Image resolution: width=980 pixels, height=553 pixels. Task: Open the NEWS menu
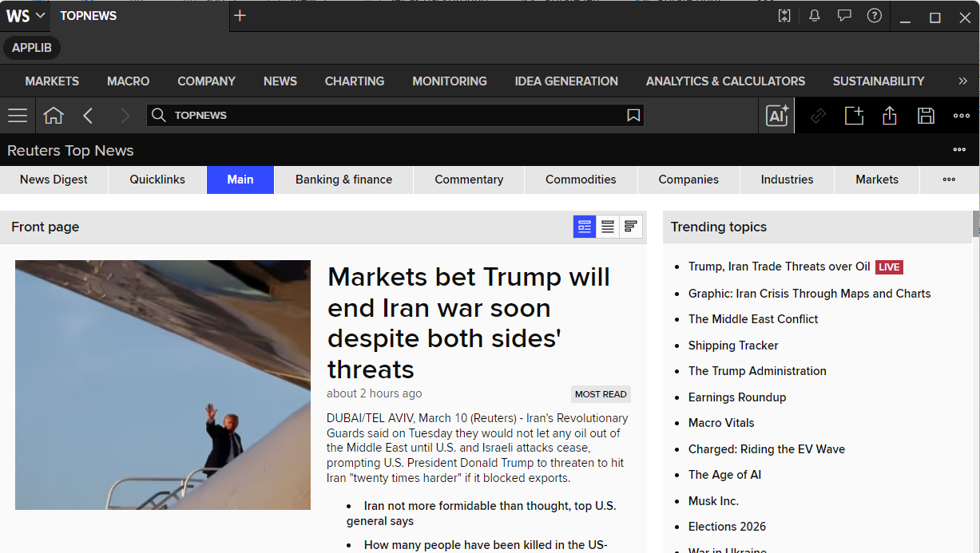click(x=280, y=81)
